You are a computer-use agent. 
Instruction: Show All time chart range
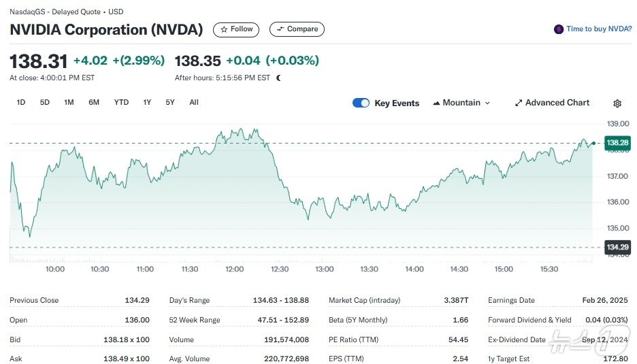point(194,102)
